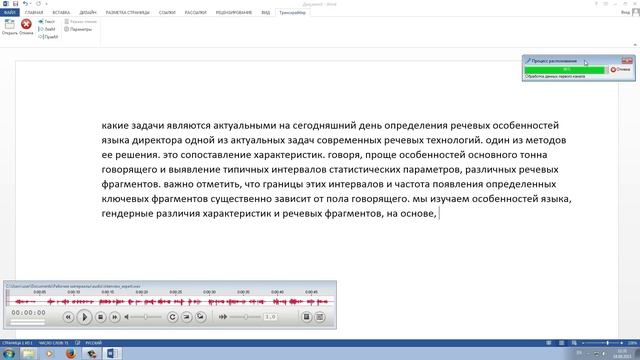Click the playback speed arrows icon
The height and width of the screenshot is (360, 640).
coord(223,317)
